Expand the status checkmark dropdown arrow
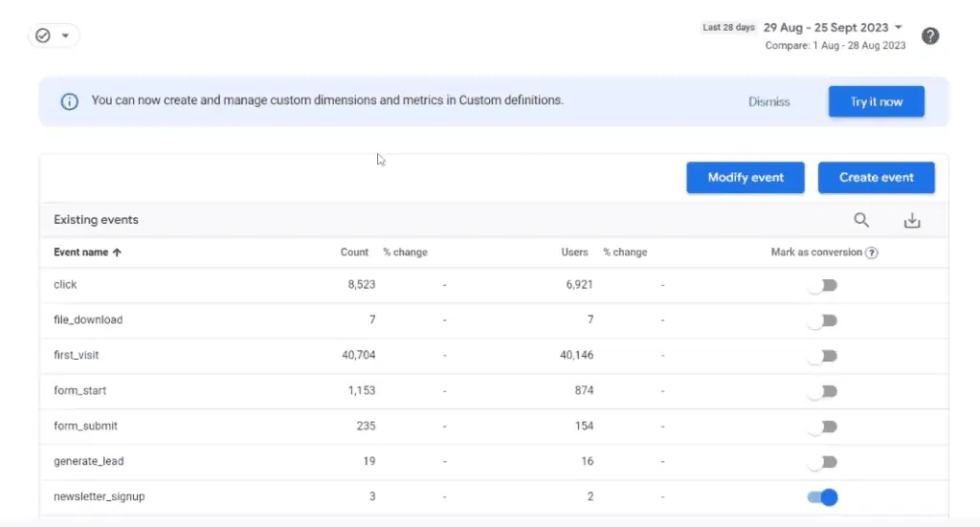 [x=66, y=35]
